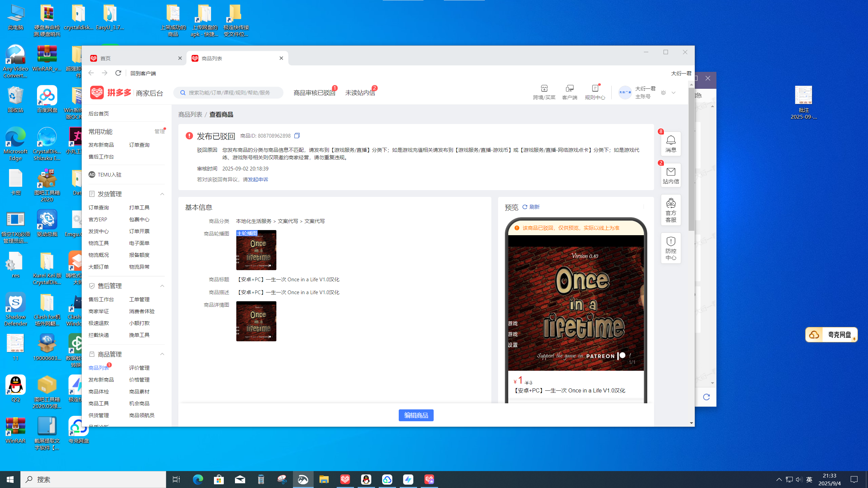Click the 发起申诉 appeal link
The width and height of the screenshot is (868, 488).
258,179
